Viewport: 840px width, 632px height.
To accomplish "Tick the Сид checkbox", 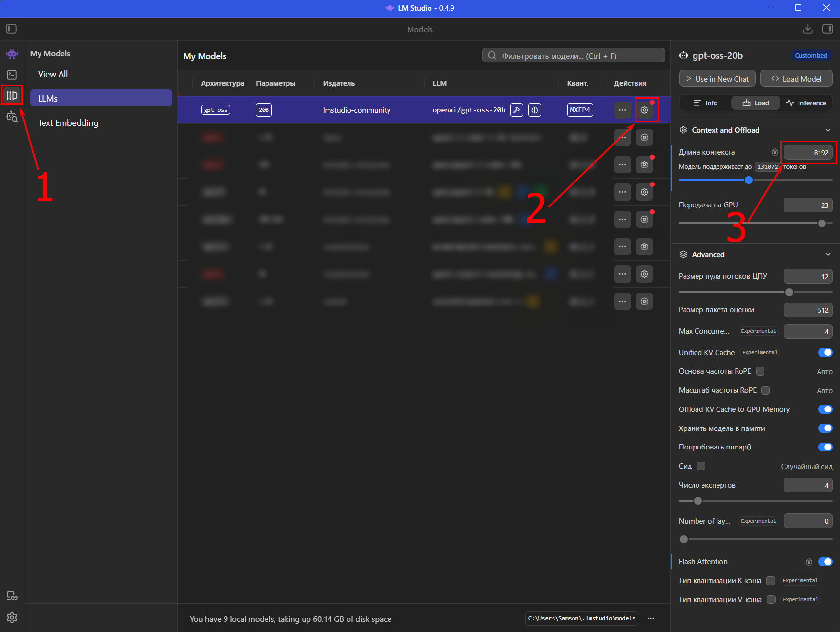I will pyautogui.click(x=701, y=466).
